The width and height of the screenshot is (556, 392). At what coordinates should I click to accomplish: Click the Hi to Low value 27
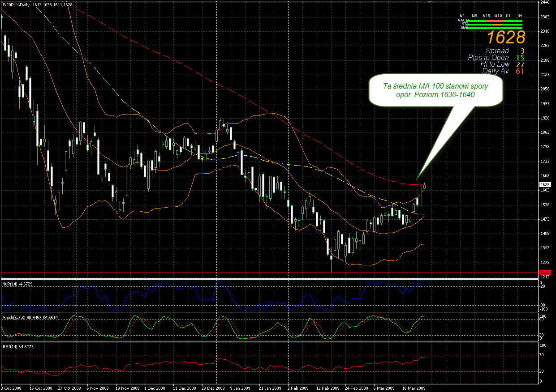(x=520, y=64)
